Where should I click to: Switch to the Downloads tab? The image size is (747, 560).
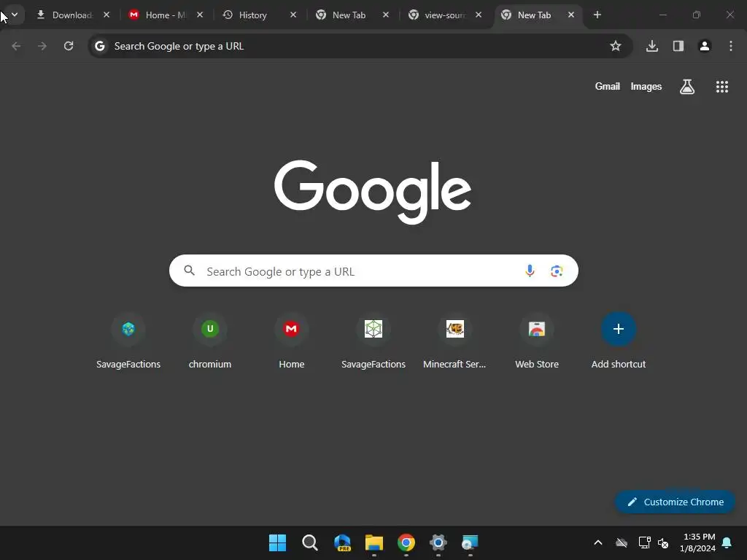pos(73,15)
